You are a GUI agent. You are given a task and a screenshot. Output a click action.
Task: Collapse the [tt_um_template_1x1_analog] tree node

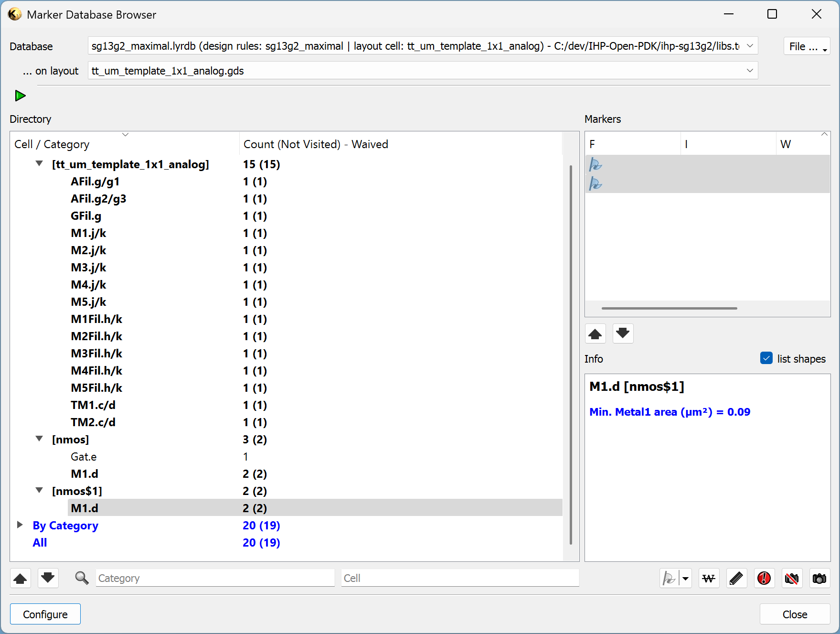point(39,164)
